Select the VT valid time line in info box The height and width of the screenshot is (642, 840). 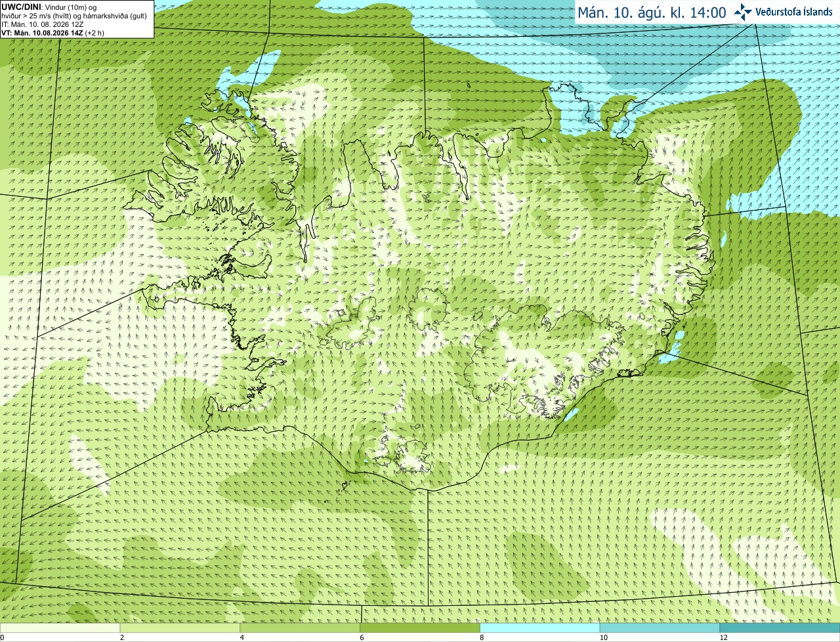coord(52,33)
